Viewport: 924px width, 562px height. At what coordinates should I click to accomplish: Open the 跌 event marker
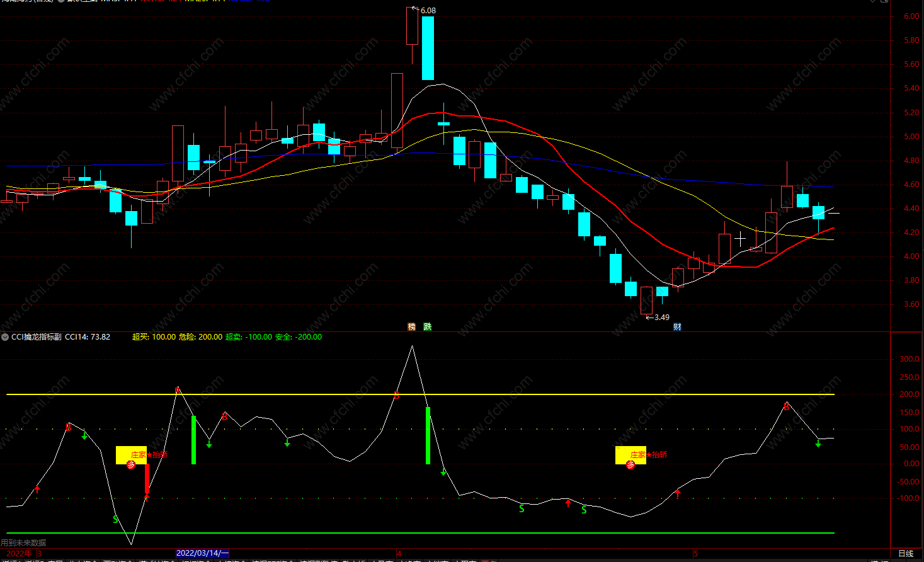(428, 326)
